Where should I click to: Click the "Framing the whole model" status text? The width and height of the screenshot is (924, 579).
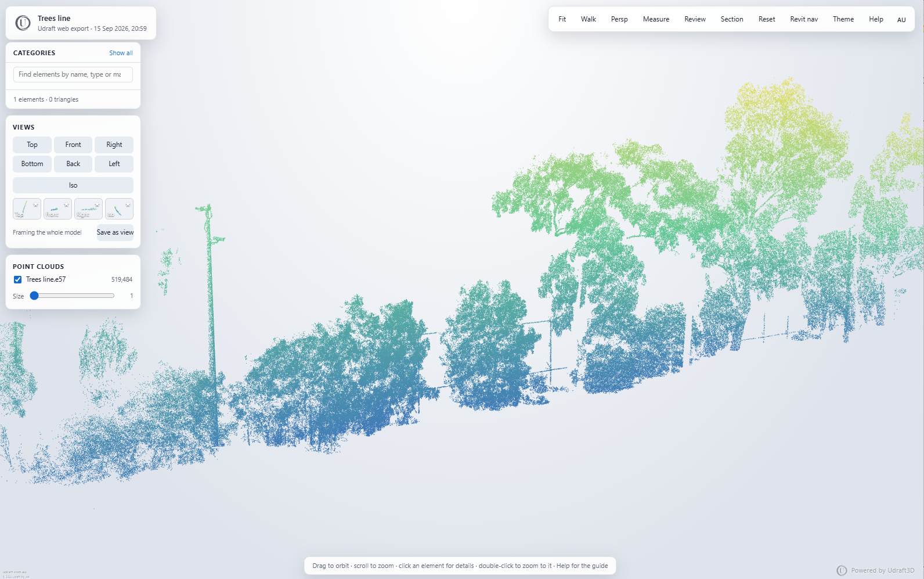click(47, 232)
